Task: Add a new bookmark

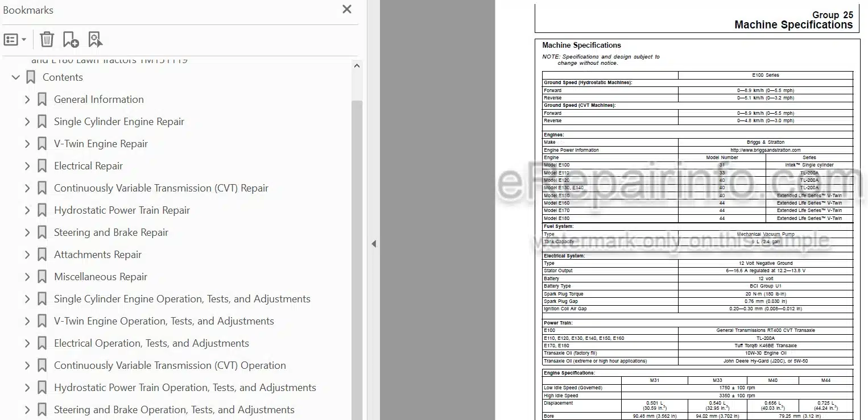Action: 71,39
